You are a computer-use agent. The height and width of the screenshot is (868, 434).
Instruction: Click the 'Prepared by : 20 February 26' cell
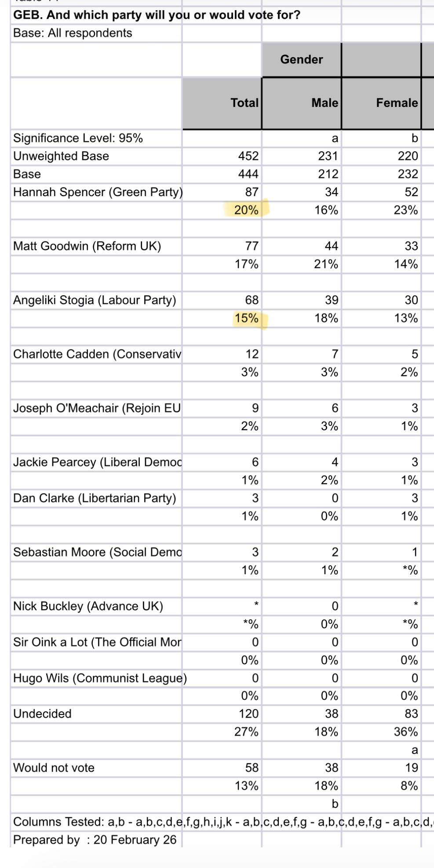click(x=95, y=840)
